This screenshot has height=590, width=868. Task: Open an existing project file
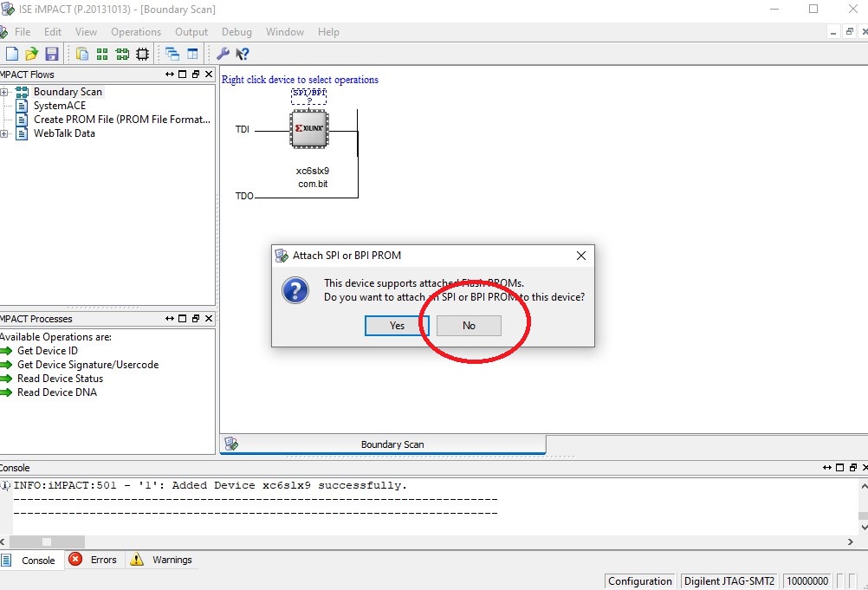tap(31, 54)
